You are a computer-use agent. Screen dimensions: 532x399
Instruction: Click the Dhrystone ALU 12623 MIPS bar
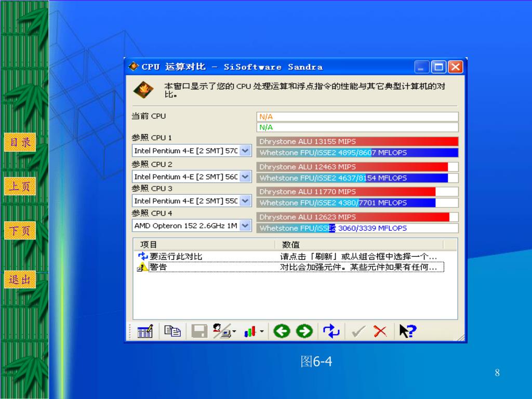(357, 217)
